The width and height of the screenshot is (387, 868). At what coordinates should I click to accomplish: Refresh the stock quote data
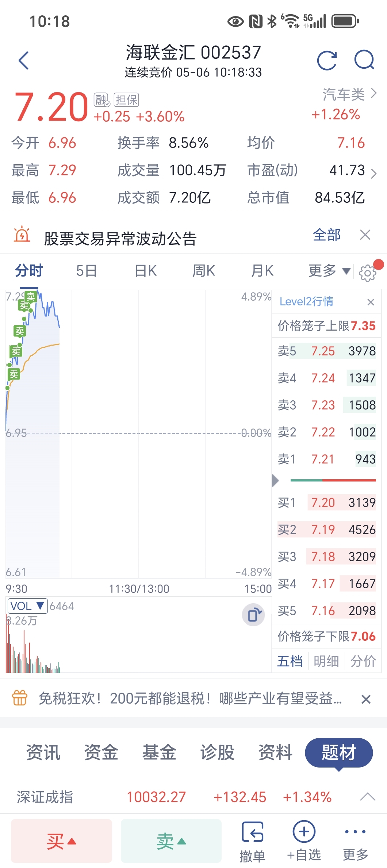(x=327, y=60)
